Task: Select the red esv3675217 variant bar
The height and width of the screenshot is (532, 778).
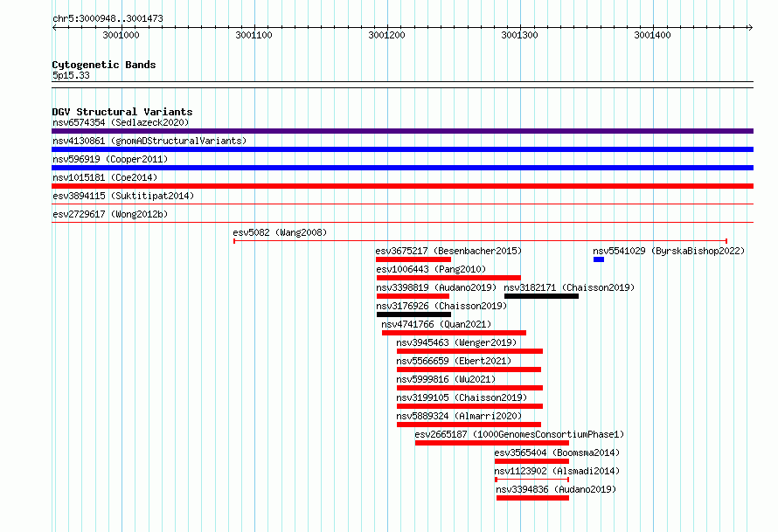Action: [x=413, y=259]
